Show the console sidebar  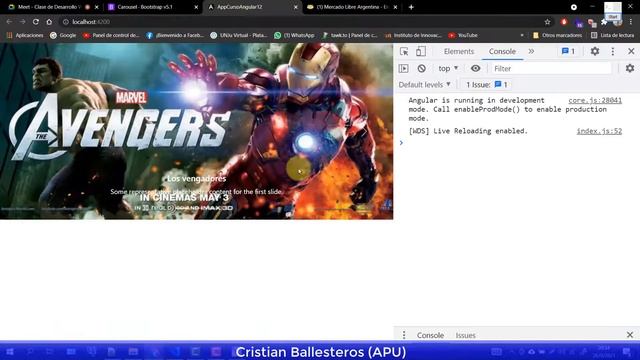[x=404, y=69]
